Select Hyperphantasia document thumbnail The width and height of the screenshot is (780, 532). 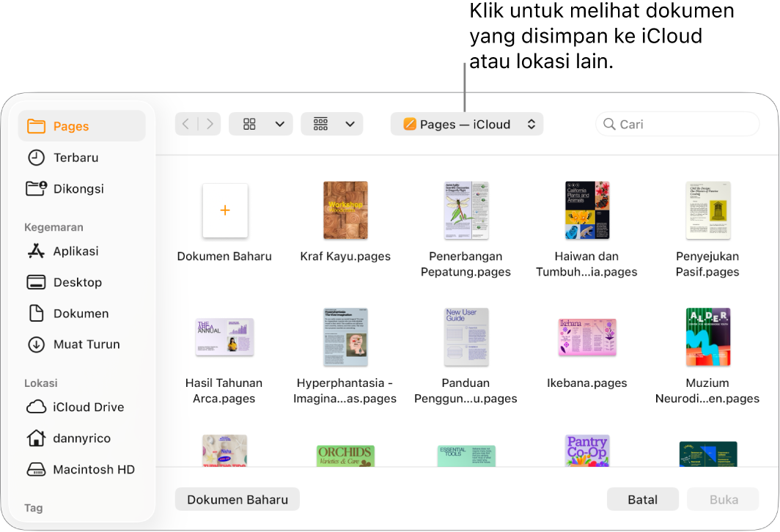click(x=346, y=337)
